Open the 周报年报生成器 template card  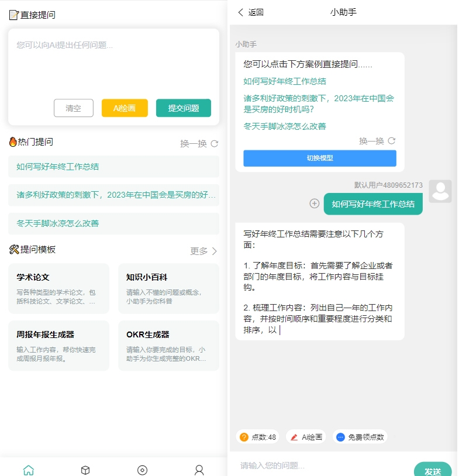click(x=58, y=346)
